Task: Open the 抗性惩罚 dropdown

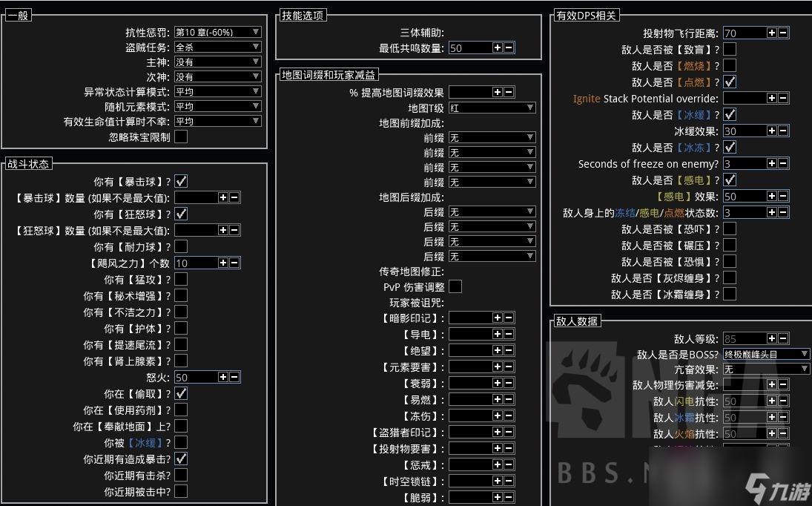Action: (x=217, y=32)
